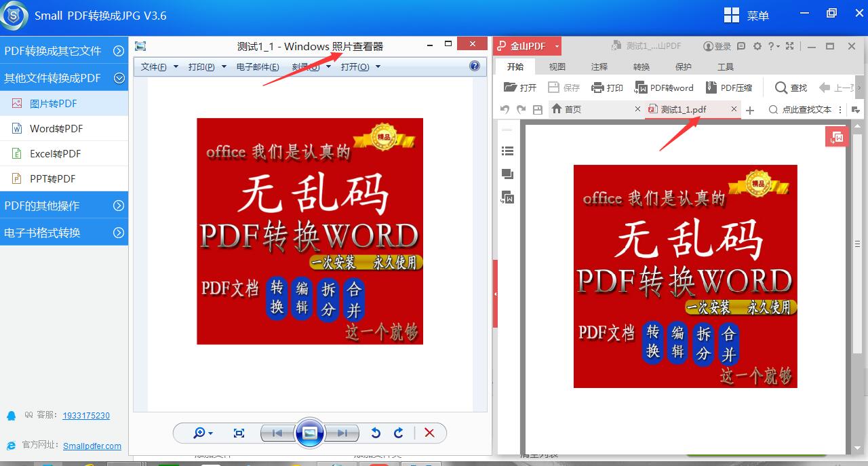This screenshot has height=466, width=868.
Task: Close the 测试1_1.pdf tab
Action: (x=734, y=109)
